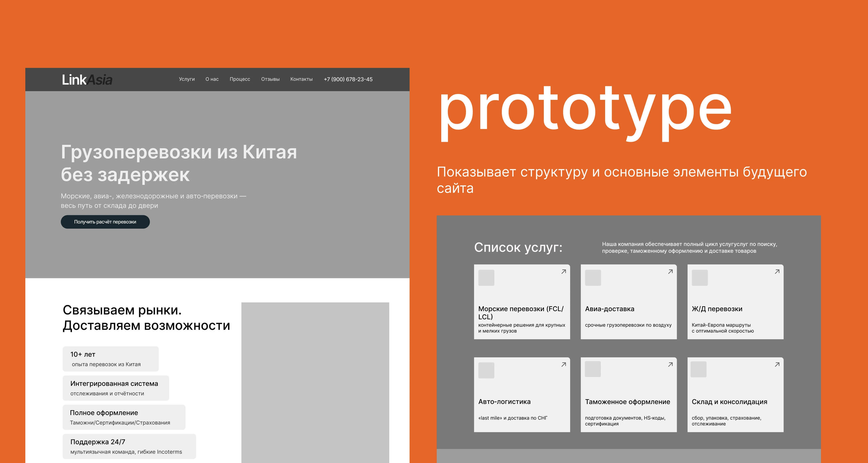Navigate to Процесс in header

tap(240, 79)
